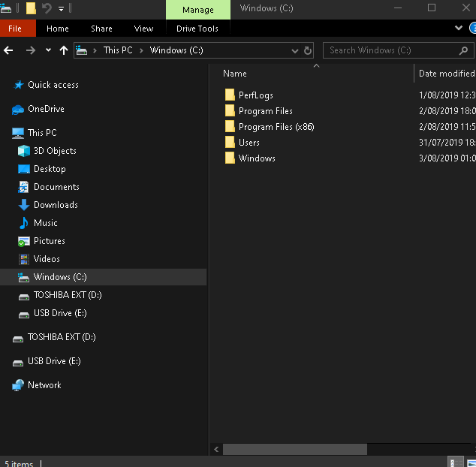Open the Videos folder
This screenshot has height=467, width=476.
click(x=47, y=259)
